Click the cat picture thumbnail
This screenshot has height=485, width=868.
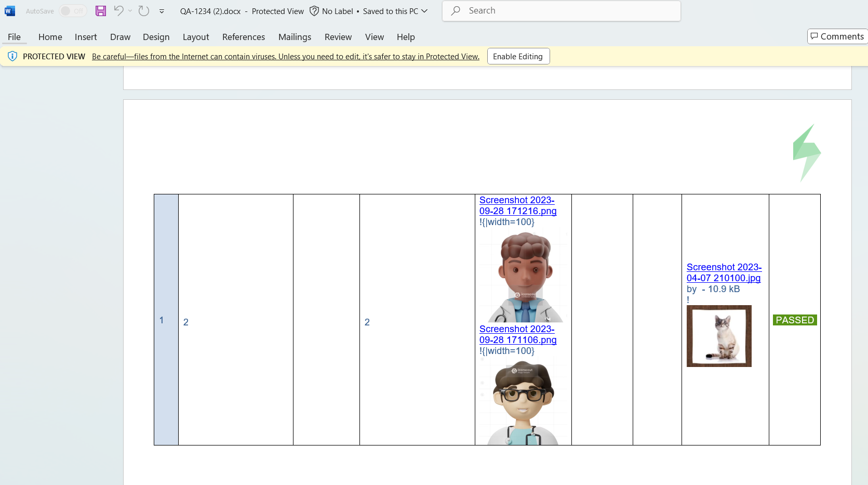click(719, 336)
